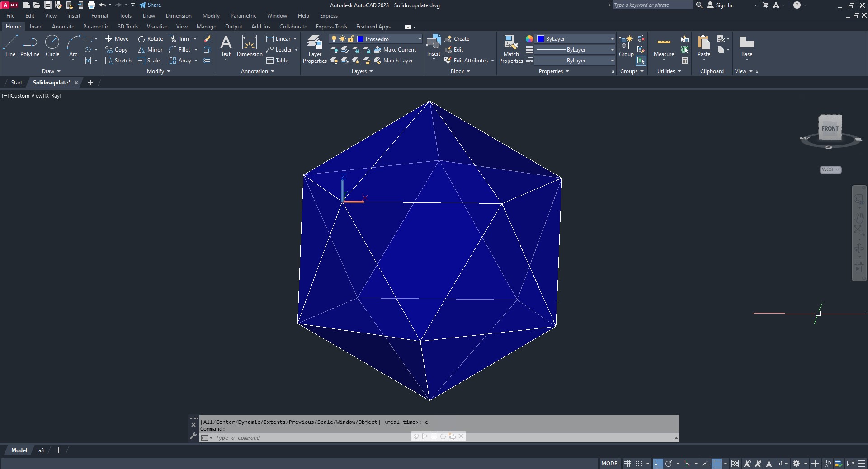Open the Format menu
Image resolution: width=868 pixels, height=469 pixels.
tap(99, 16)
